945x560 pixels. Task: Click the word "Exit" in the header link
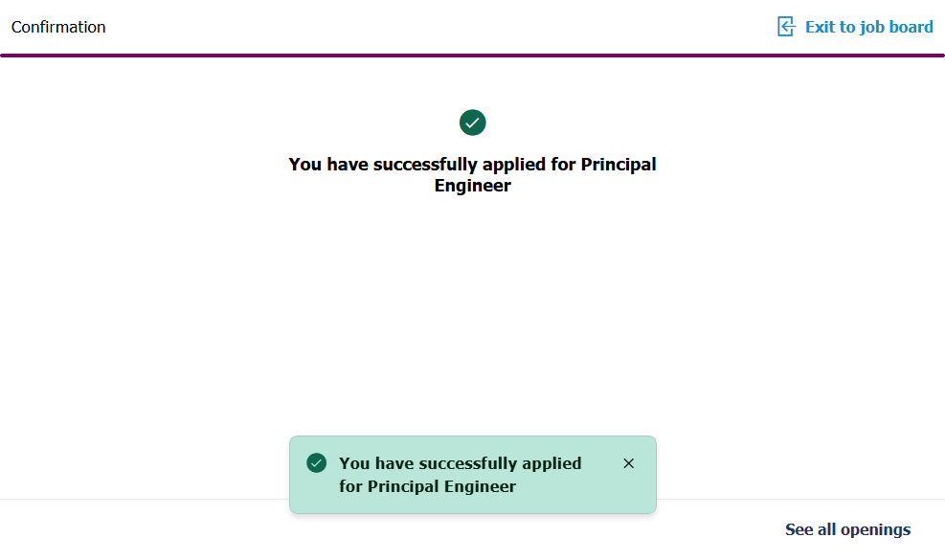(x=820, y=27)
